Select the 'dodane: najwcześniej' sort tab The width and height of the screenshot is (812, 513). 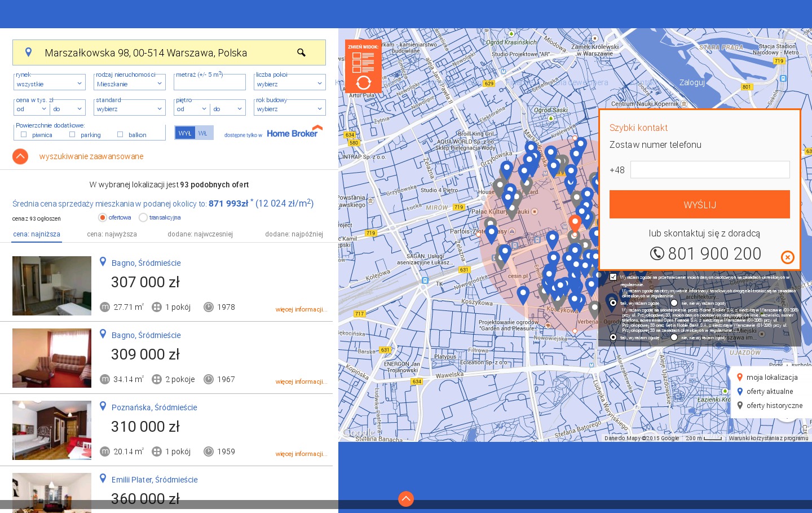[200, 234]
